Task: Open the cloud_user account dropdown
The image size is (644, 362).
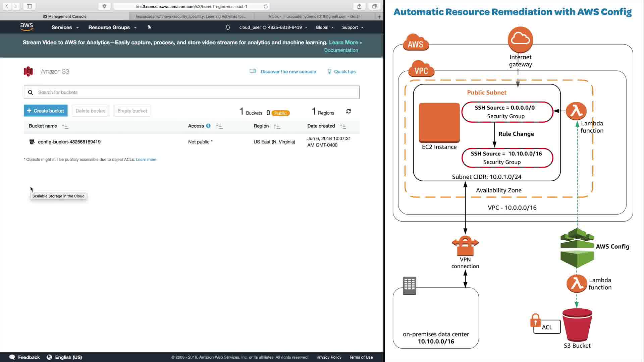Action: click(273, 27)
